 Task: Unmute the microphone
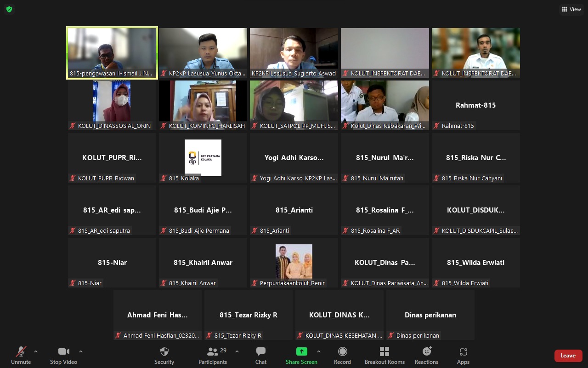click(x=21, y=355)
